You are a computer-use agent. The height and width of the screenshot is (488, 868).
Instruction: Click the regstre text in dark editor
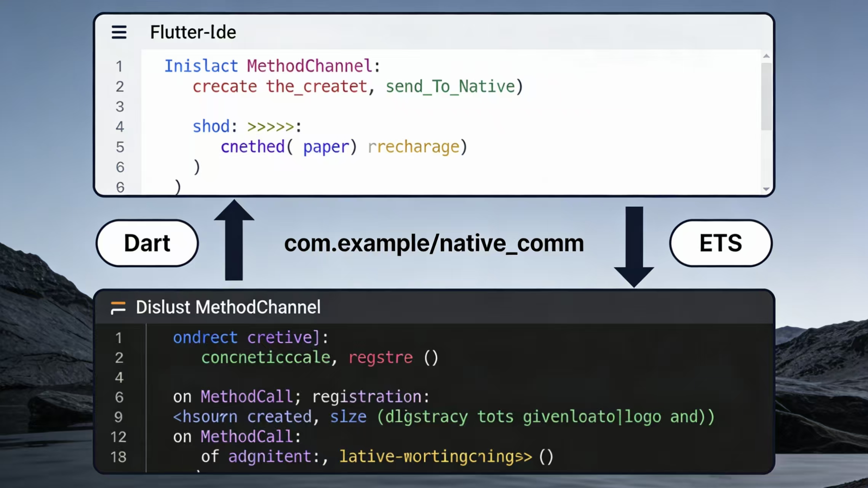380,358
